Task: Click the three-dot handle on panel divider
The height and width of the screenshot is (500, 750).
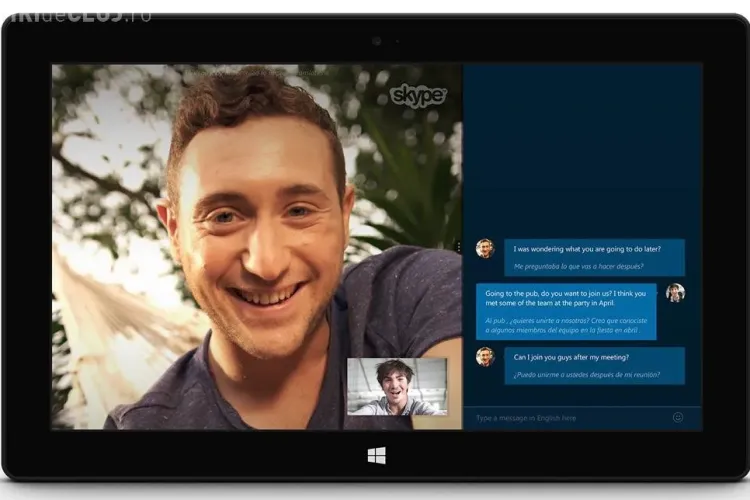Action: tap(458, 246)
